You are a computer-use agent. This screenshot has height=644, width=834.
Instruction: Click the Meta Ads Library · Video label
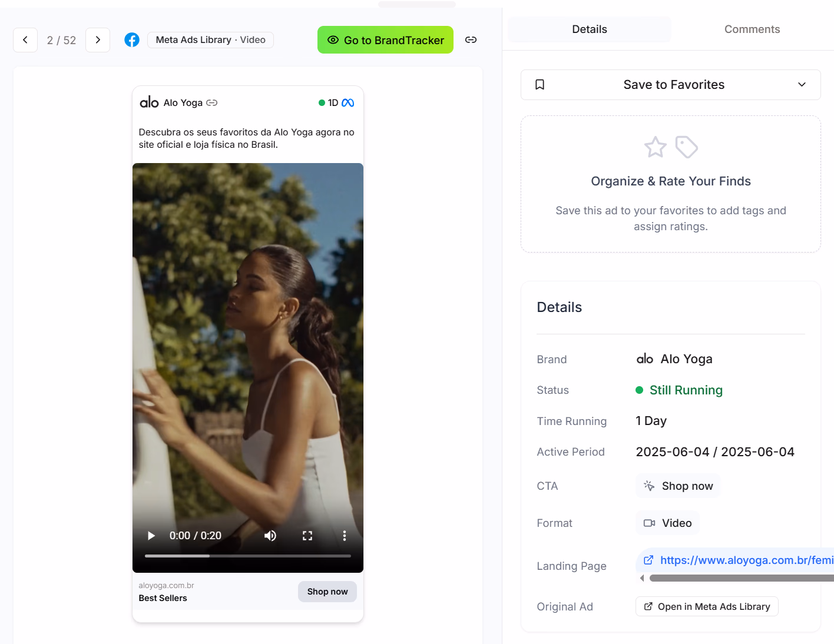210,40
